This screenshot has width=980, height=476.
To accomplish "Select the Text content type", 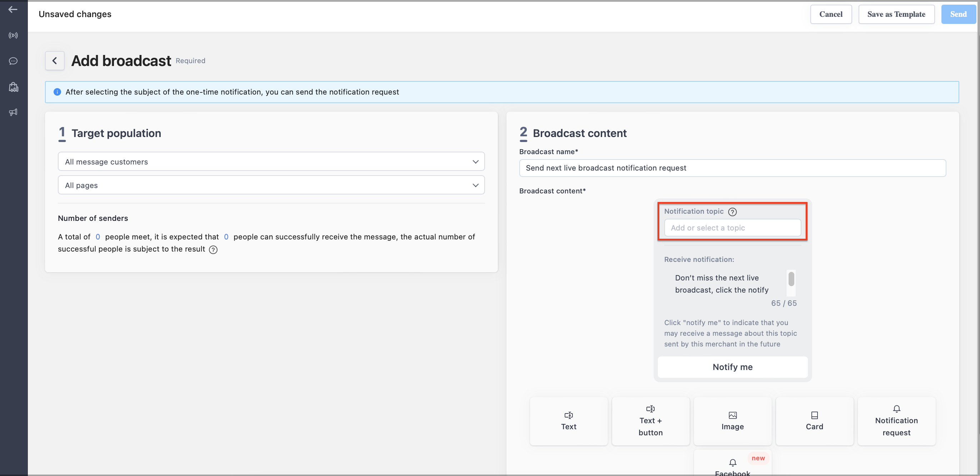I will tap(569, 421).
